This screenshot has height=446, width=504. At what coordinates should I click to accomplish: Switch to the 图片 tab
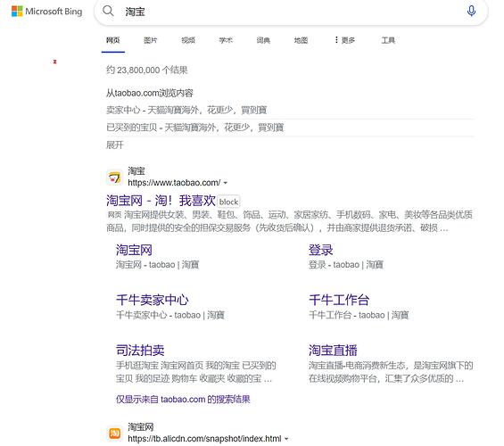[151, 40]
